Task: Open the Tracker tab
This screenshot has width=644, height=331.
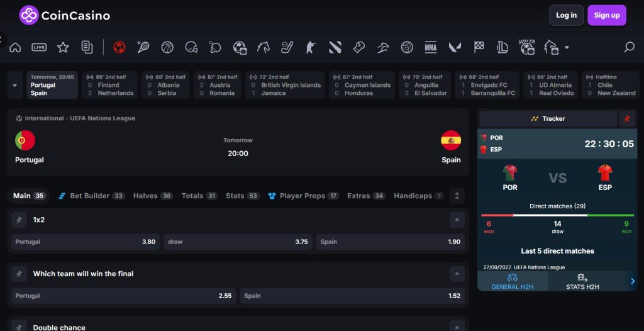Action: pos(548,118)
